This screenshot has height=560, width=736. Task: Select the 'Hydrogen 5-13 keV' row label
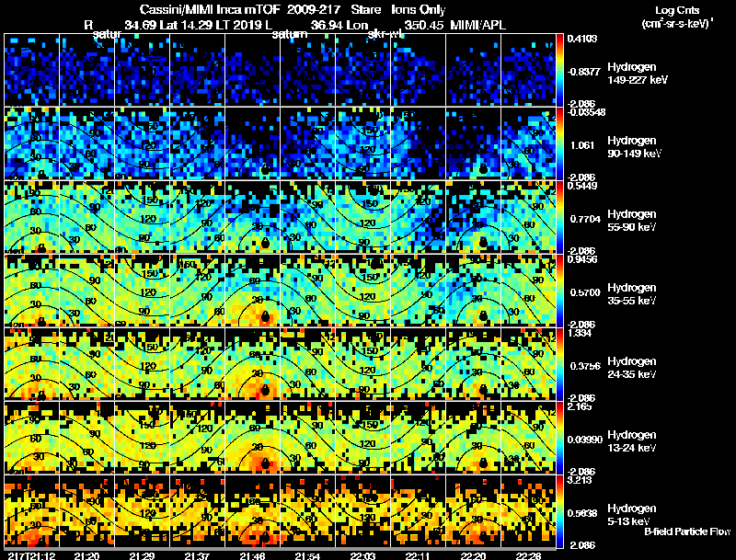[632, 515]
